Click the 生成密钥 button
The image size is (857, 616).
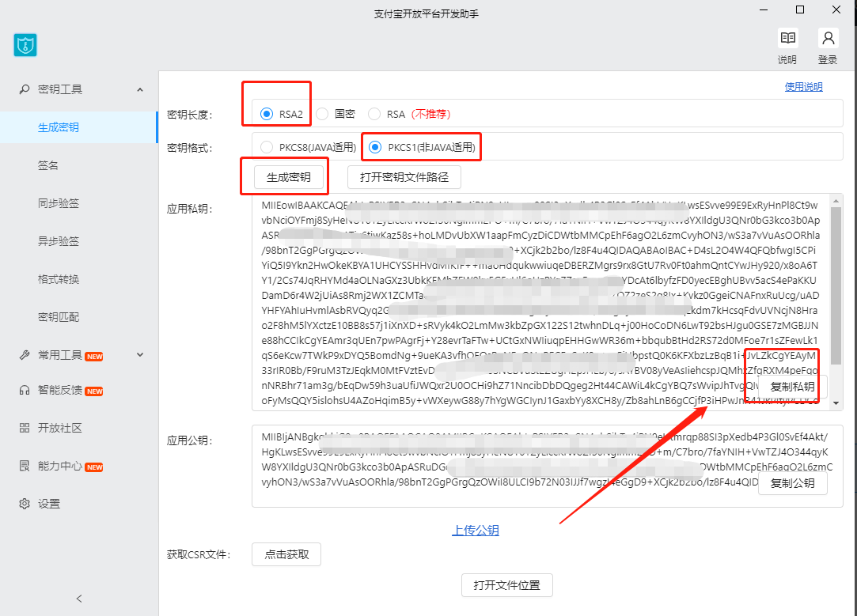pyautogui.click(x=289, y=177)
